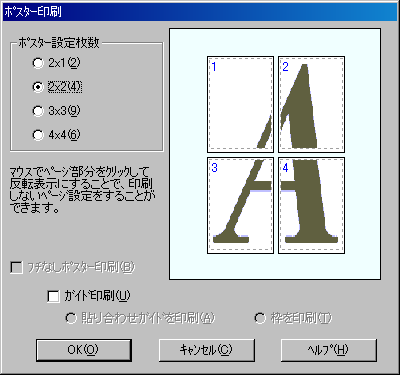Select 枠を印刷(T) radio option
Image resolution: width=400 pixels, height=375 pixels.
tap(293, 318)
